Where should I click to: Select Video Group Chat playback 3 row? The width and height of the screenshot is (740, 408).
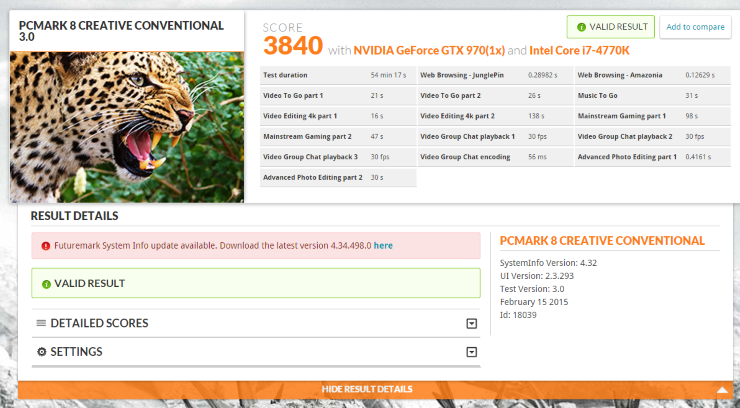pos(338,157)
